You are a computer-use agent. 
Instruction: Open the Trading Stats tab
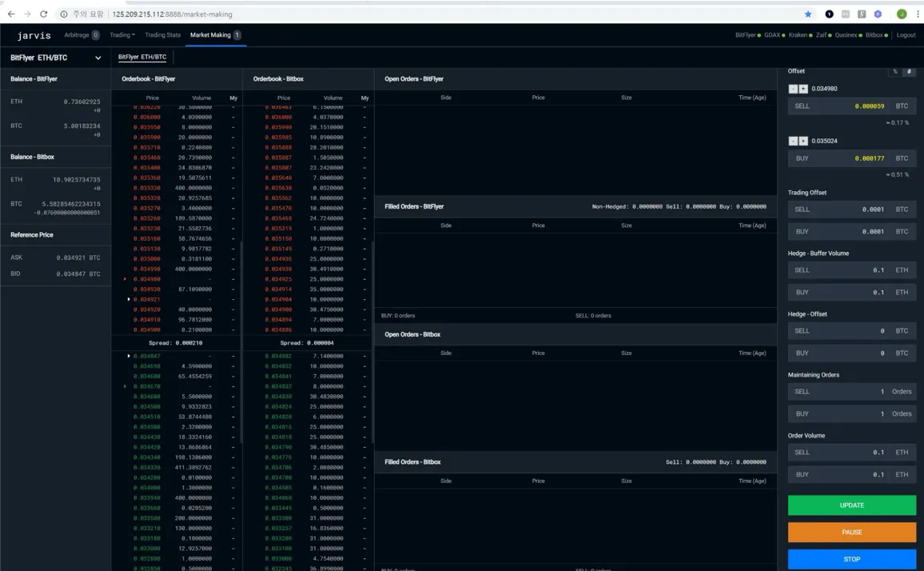(162, 35)
